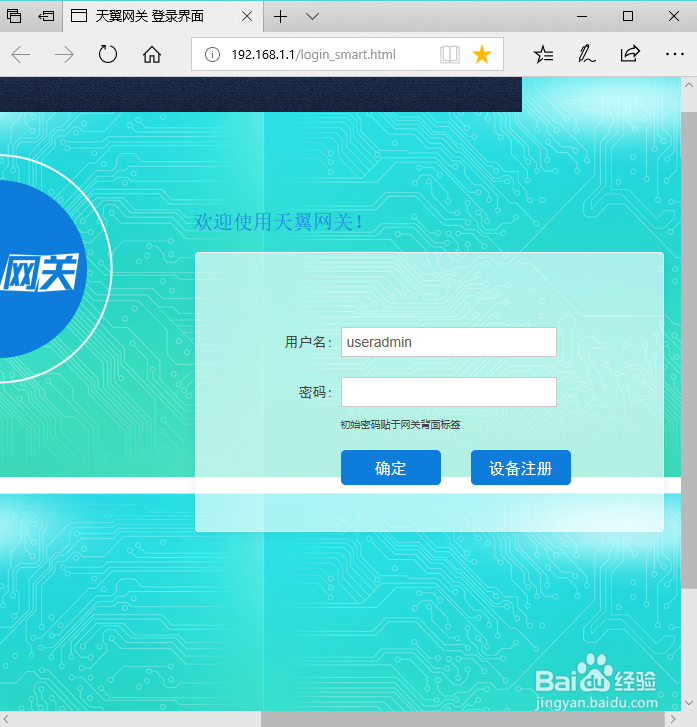Close the browser window

pos(674,17)
